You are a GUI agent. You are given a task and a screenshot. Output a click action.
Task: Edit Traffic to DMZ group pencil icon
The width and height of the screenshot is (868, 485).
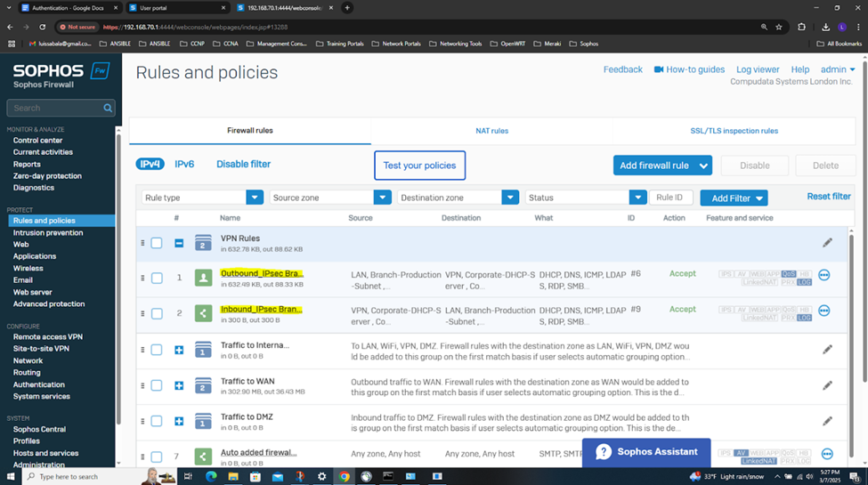[x=827, y=421]
